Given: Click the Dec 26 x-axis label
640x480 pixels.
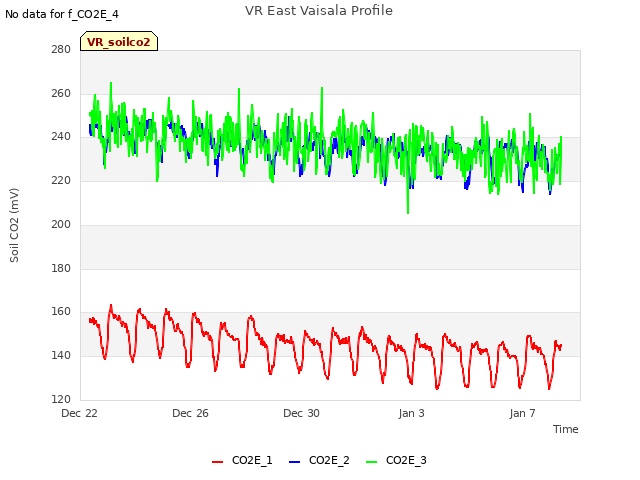Looking at the screenshot, I should point(190,413).
